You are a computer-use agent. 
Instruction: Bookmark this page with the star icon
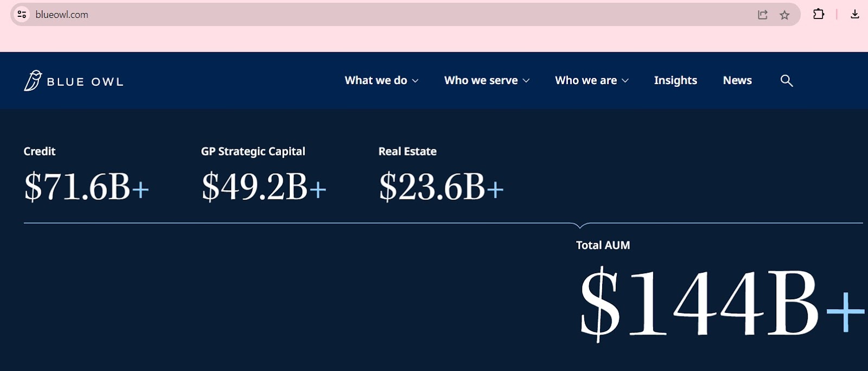coord(784,15)
